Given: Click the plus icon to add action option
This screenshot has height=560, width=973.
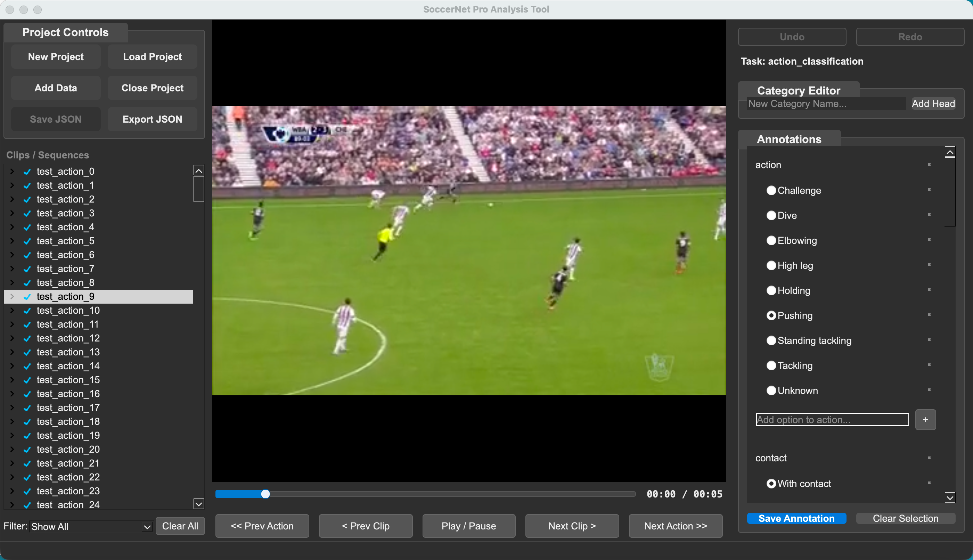Looking at the screenshot, I should [925, 420].
